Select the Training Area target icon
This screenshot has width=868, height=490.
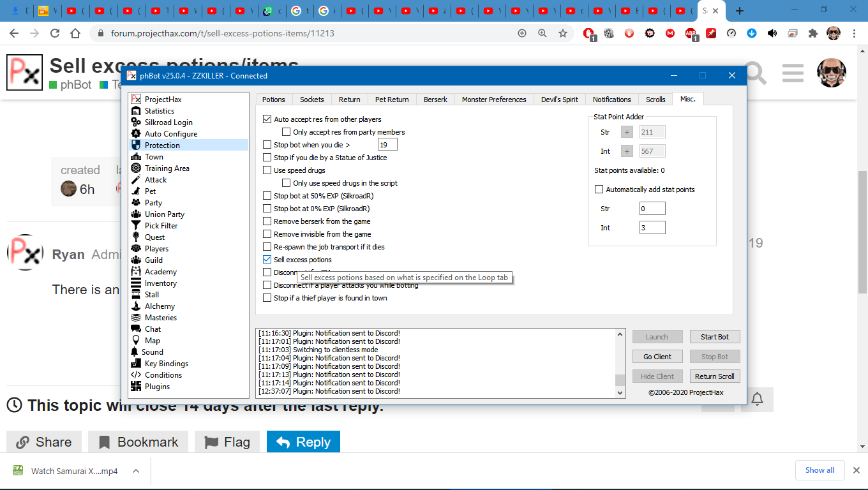pos(135,168)
